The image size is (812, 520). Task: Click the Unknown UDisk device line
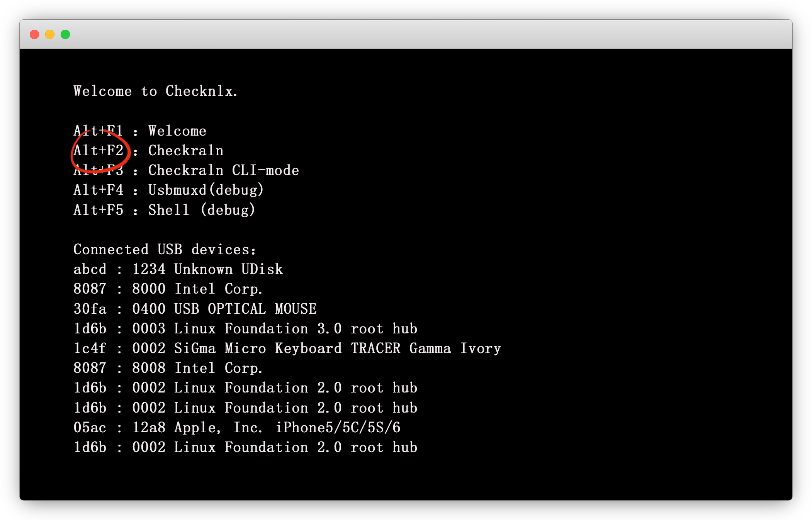[x=178, y=269]
